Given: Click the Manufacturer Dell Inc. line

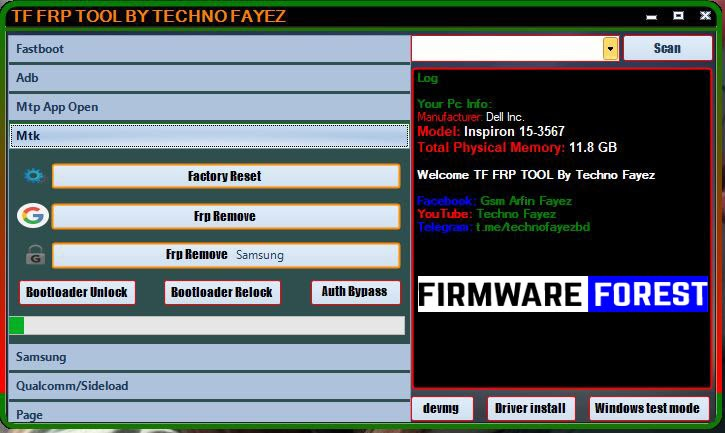Looking at the screenshot, I should pos(471,117).
